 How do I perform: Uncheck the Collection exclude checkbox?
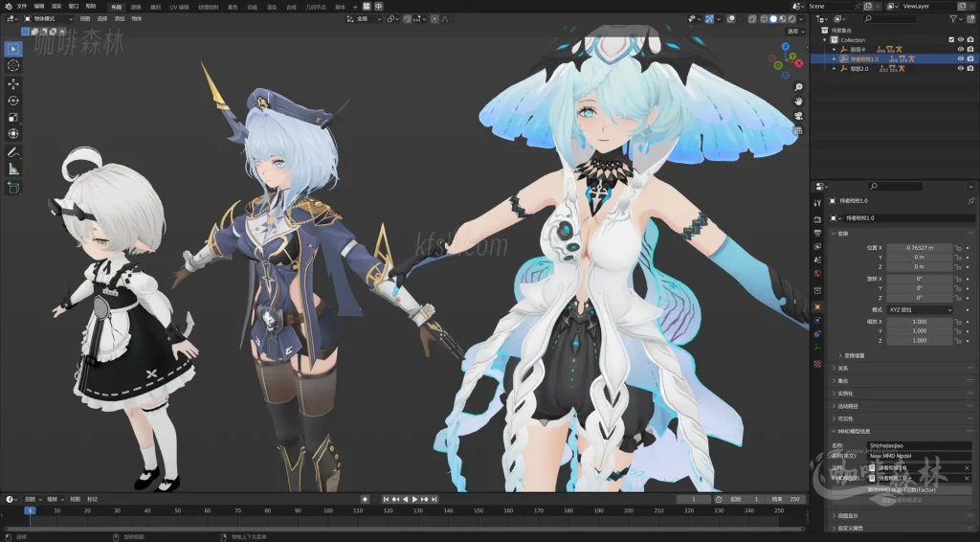tap(951, 40)
